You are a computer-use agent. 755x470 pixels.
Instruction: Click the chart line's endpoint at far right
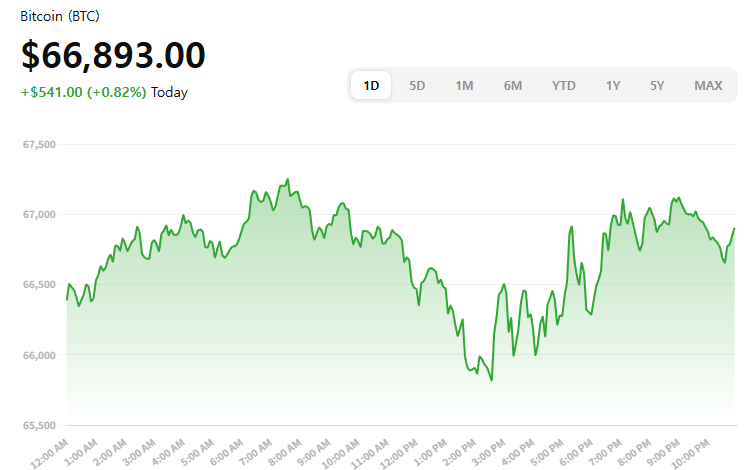(x=734, y=229)
